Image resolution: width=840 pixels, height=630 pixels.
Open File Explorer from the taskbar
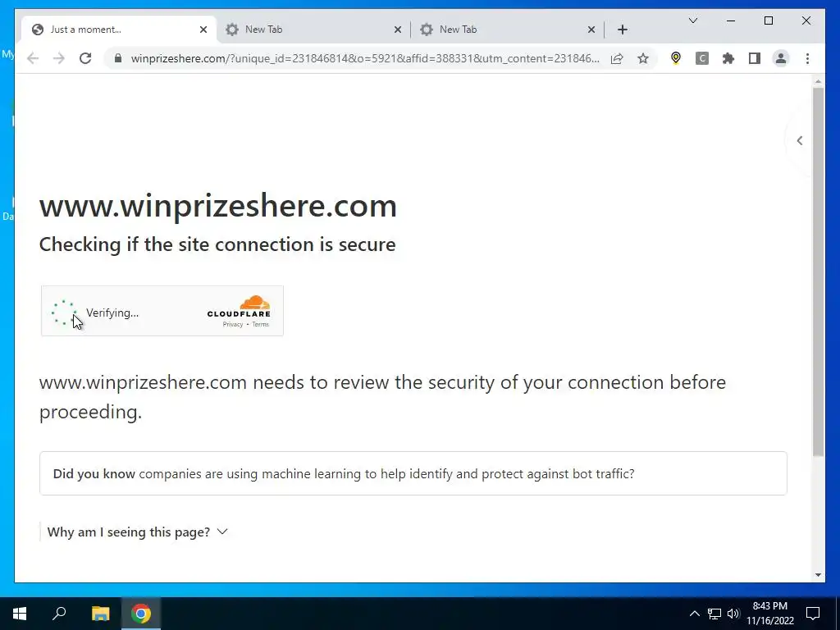click(x=100, y=614)
